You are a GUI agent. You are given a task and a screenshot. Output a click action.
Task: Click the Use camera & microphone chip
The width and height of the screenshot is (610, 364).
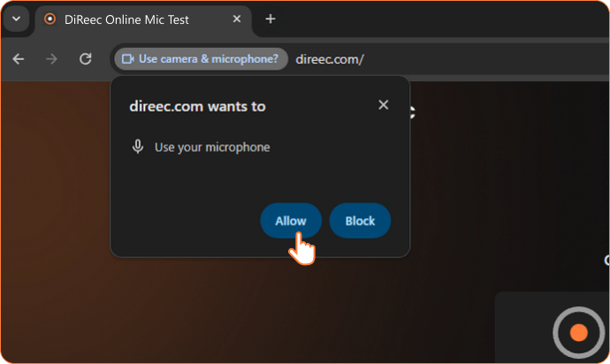pos(202,59)
